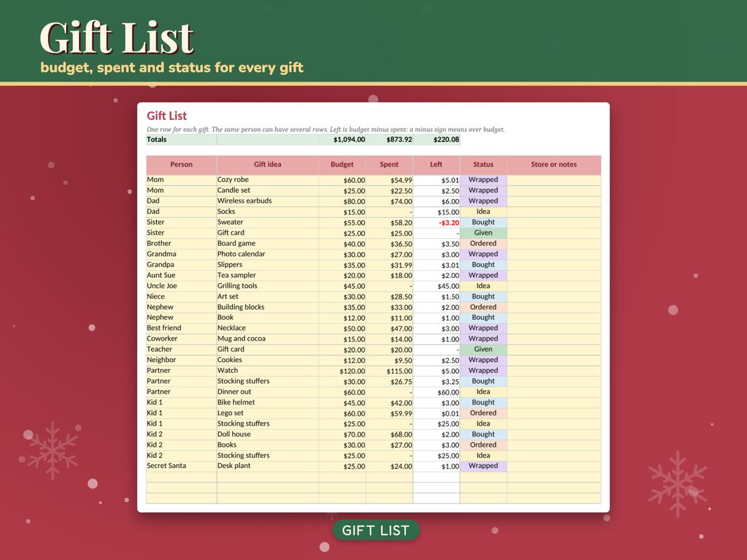This screenshot has width=747, height=560.
Task: Click the GIFT LIST tab label
Action: [x=376, y=530]
